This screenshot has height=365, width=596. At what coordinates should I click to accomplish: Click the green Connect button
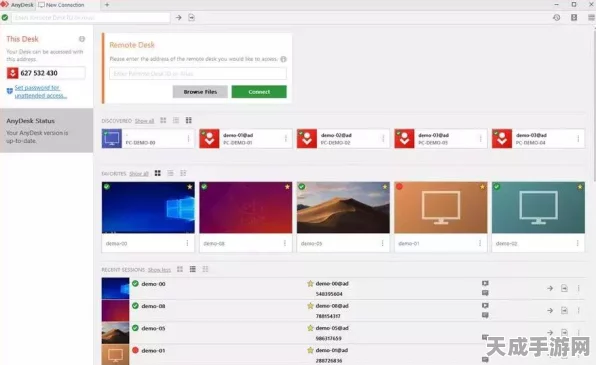point(259,92)
